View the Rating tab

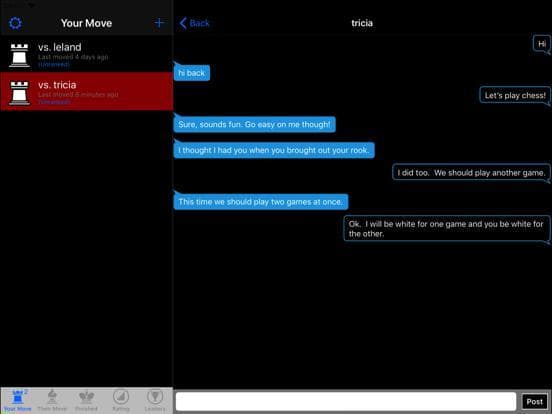coord(121,401)
